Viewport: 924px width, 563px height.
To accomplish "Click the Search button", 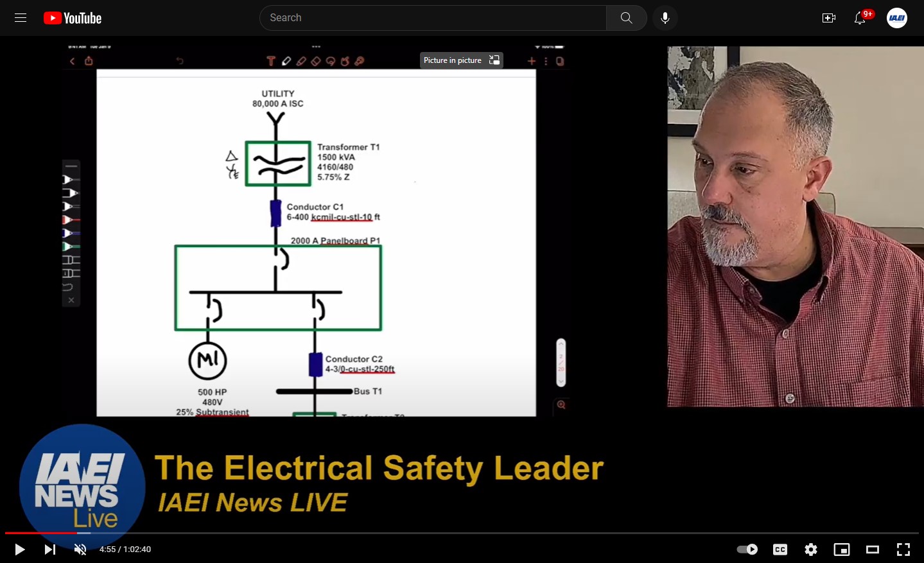I will pos(626,17).
